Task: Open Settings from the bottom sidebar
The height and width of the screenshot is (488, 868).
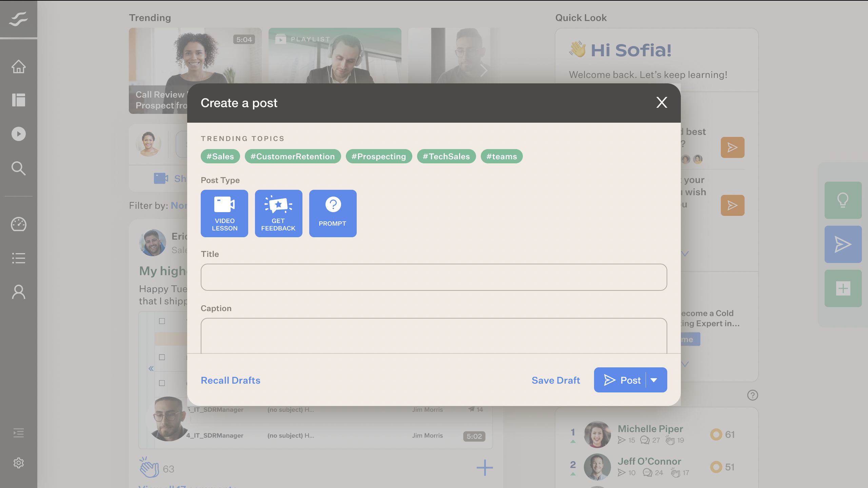Action: (19, 463)
